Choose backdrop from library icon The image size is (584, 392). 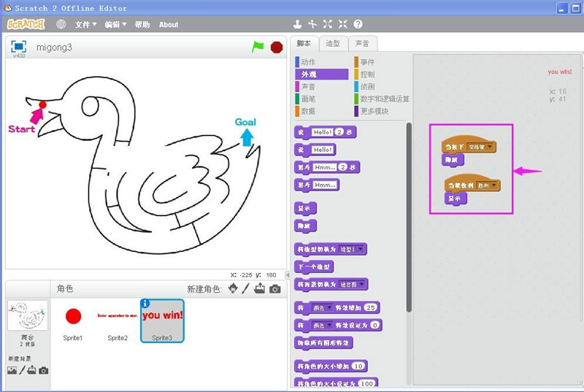point(12,370)
